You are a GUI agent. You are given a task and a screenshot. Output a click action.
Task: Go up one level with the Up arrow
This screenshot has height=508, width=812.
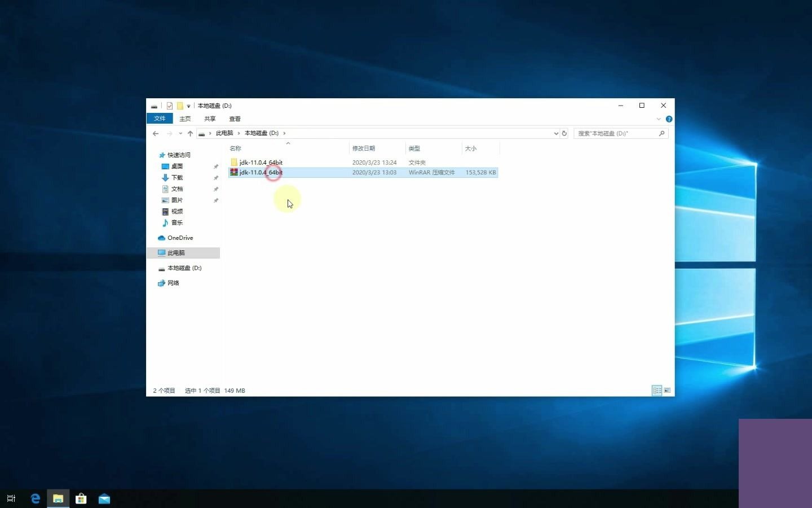tap(190, 133)
